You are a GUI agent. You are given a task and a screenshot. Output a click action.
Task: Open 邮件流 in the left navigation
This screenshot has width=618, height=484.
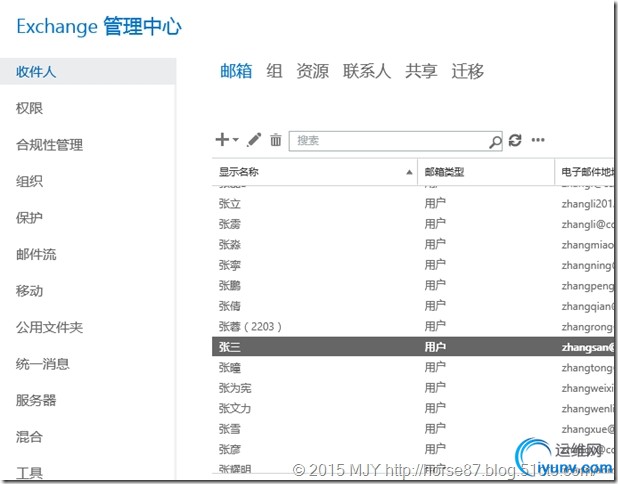(36, 254)
